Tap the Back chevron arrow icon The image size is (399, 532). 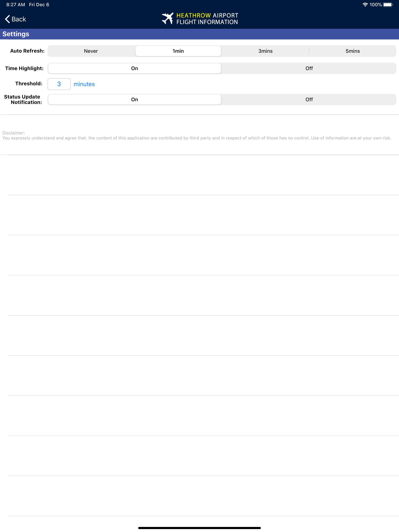point(7,19)
